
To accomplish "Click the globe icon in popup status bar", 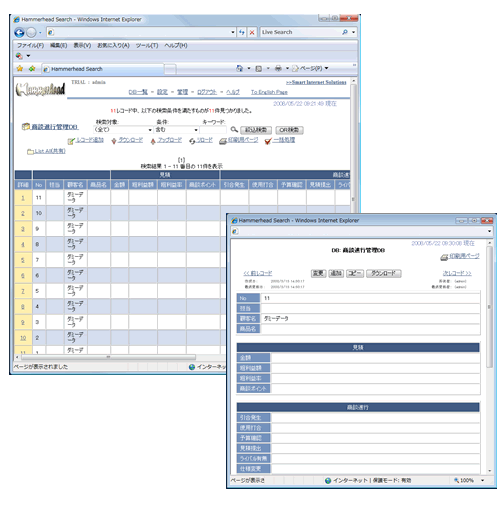I will 328,480.
